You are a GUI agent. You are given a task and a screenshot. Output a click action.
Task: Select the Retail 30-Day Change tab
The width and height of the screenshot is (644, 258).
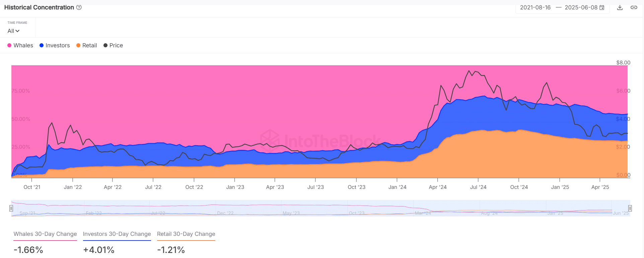[186, 234]
